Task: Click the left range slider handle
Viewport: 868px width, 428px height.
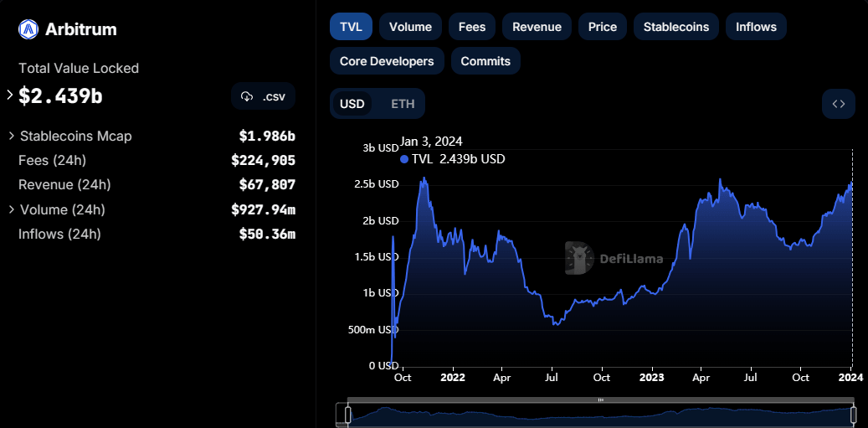Action: pyautogui.click(x=347, y=414)
